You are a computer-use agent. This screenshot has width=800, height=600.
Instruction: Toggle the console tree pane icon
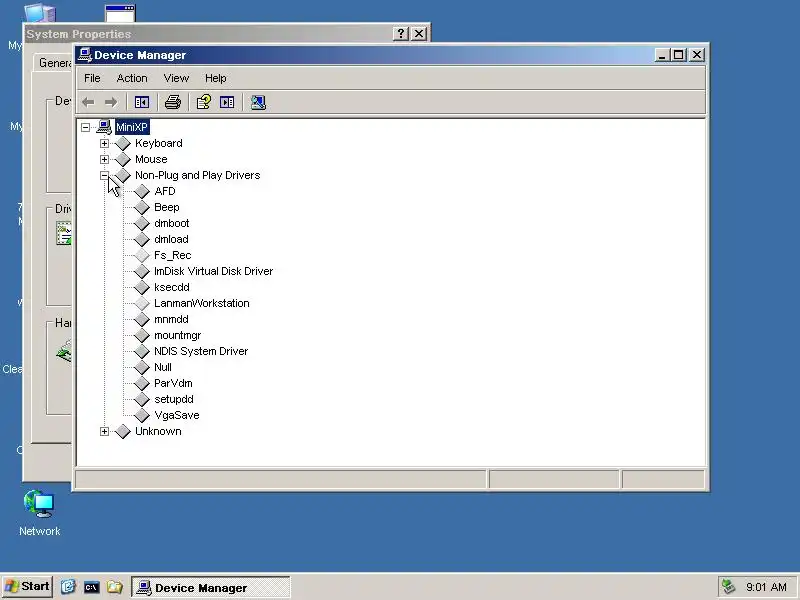[x=142, y=103]
